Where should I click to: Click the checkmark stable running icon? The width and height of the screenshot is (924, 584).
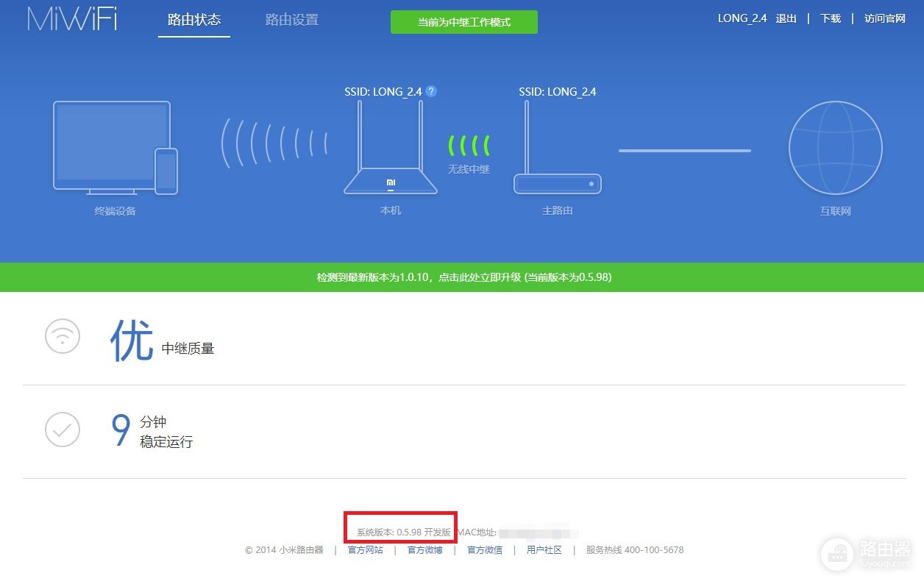coord(63,430)
